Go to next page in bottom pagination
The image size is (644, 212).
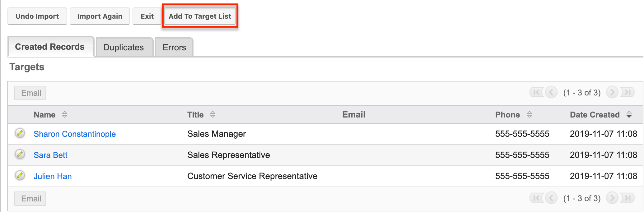pyautogui.click(x=612, y=198)
